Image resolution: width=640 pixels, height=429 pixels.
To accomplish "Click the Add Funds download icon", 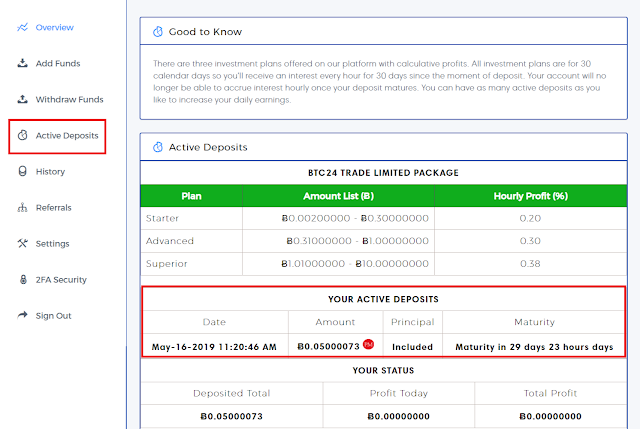I will pos(22,63).
